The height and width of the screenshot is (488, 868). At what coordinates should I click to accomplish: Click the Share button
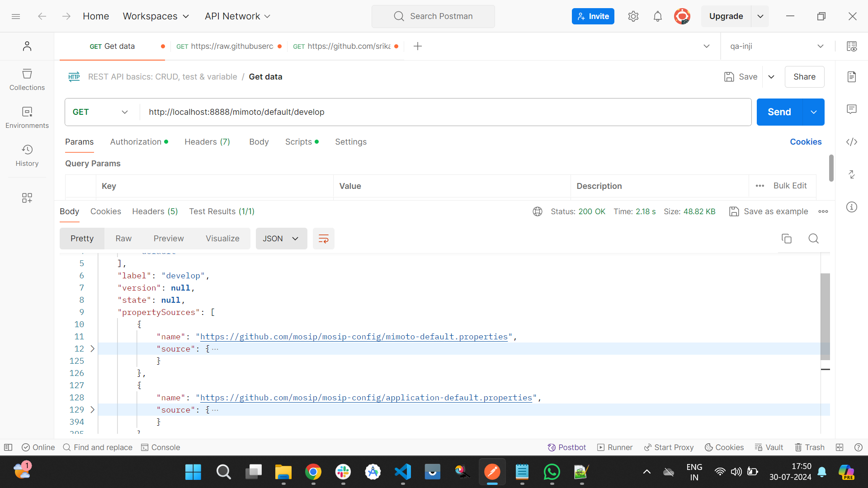coord(805,77)
